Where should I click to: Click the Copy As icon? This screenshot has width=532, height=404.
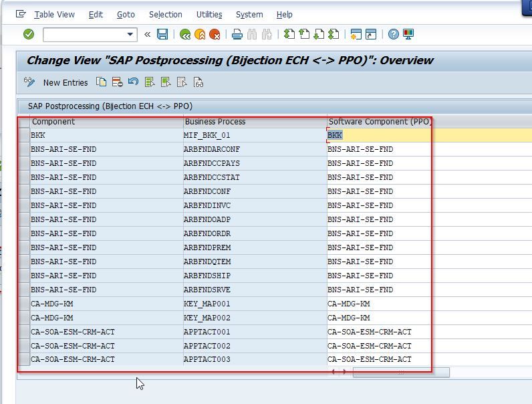tap(101, 82)
